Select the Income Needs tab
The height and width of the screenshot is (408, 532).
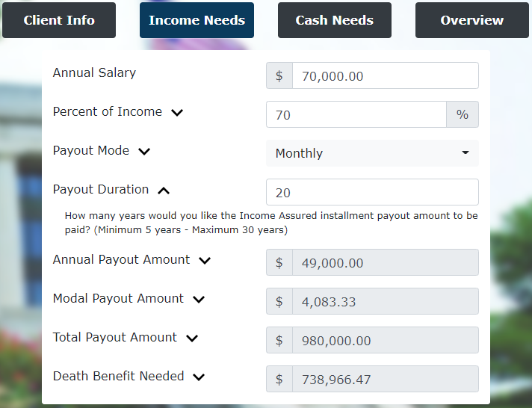pos(197,20)
